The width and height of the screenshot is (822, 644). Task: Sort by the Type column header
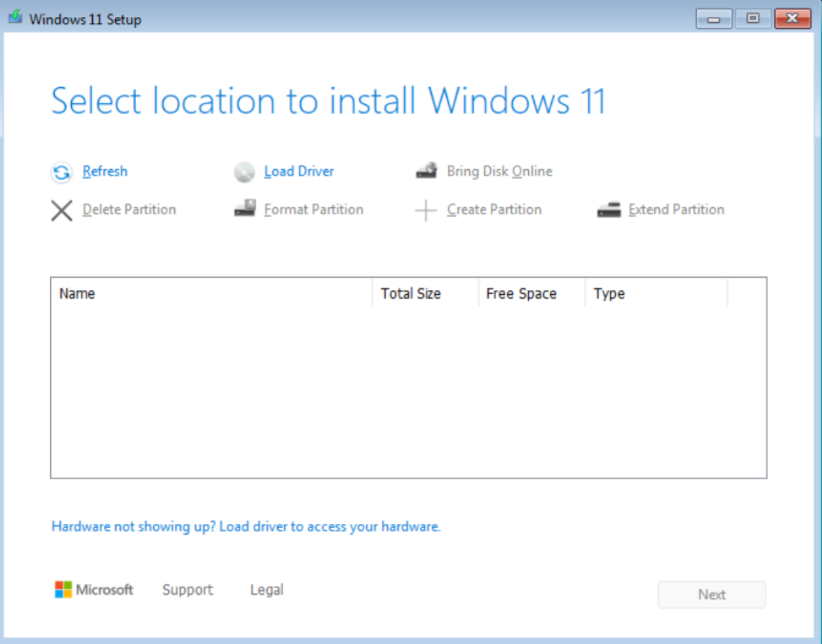pos(656,294)
